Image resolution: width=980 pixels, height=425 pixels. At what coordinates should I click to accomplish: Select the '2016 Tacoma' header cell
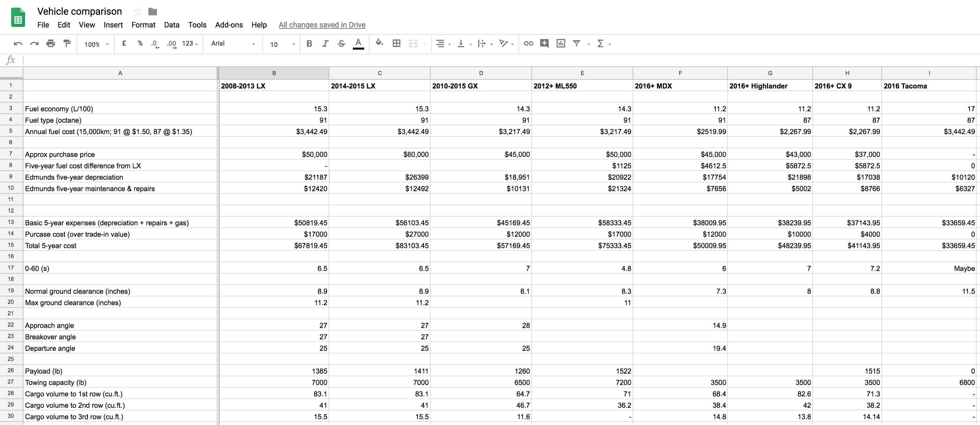[929, 85]
